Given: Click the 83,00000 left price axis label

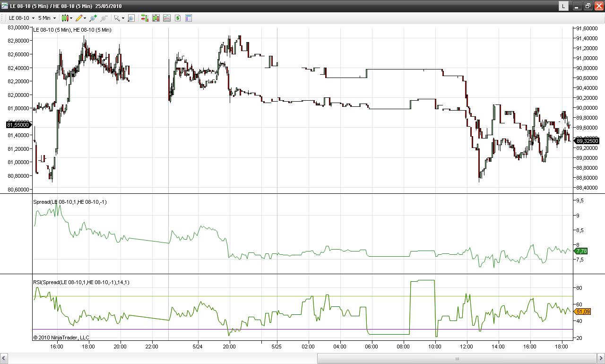Looking at the screenshot, I should click(18, 27).
